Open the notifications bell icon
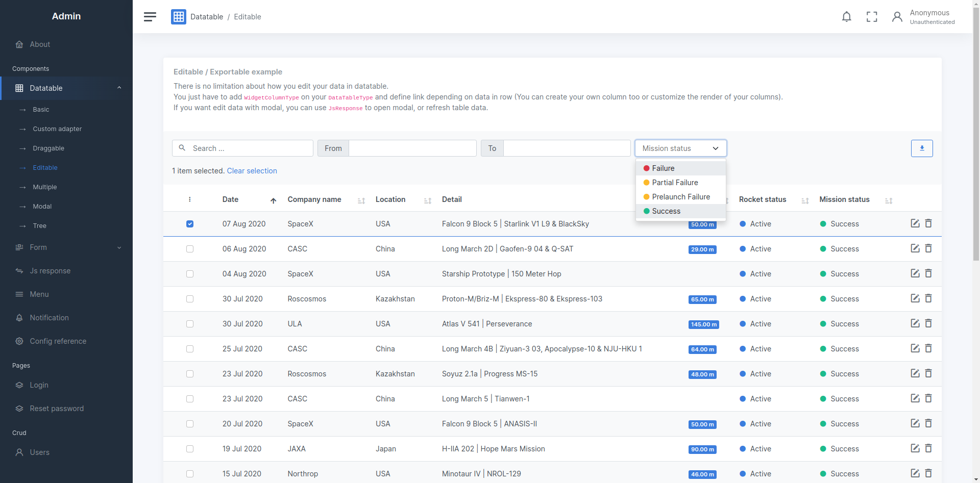 point(846,17)
